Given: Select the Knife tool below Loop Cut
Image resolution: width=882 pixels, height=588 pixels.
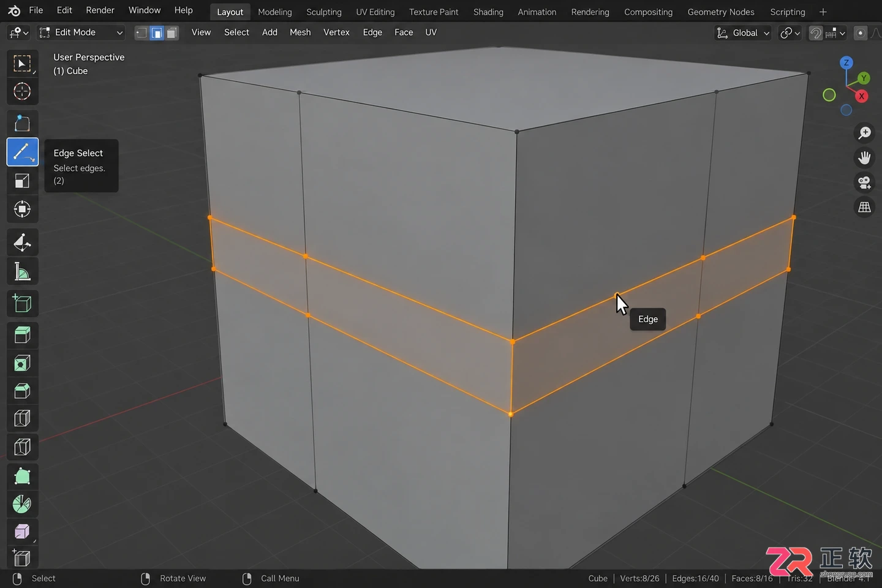Looking at the screenshot, I should (x=22, y=447).
